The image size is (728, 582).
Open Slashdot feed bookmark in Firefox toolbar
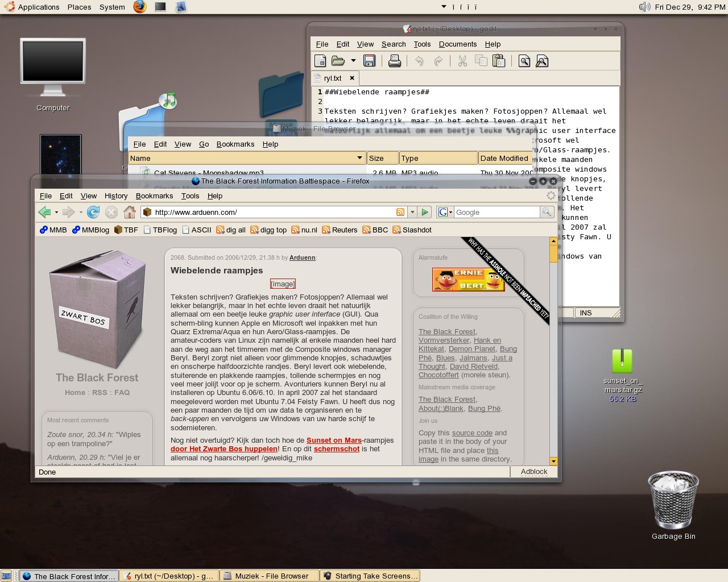pos(412,230)
